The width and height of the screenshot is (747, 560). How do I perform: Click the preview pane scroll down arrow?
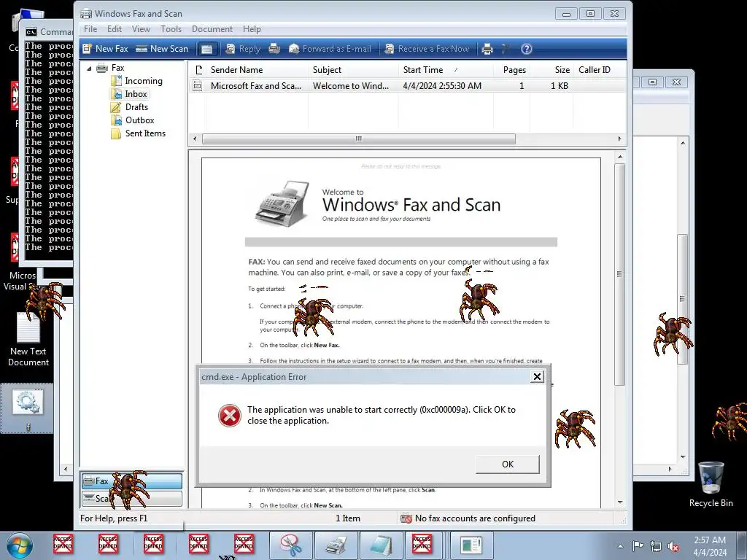(620, 502)
